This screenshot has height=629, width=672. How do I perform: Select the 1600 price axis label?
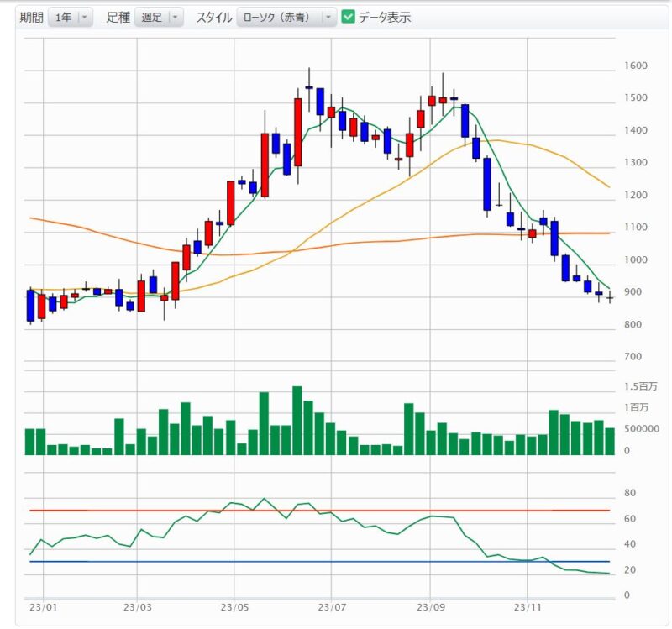(x=636, y=66)
